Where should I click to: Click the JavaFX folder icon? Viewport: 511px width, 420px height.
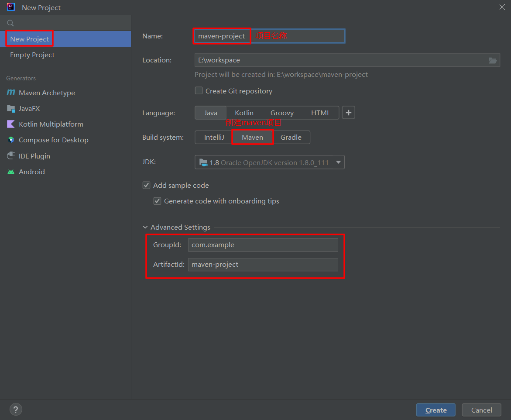point(11,109)
